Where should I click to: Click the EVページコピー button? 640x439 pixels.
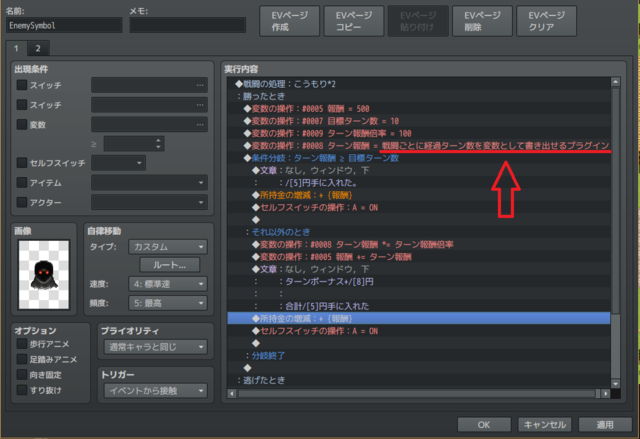354,21
